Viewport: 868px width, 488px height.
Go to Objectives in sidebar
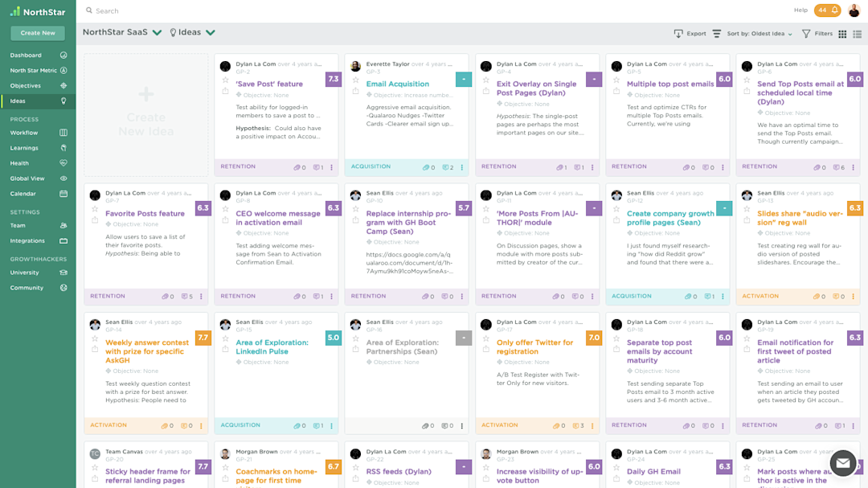(38, 86)
